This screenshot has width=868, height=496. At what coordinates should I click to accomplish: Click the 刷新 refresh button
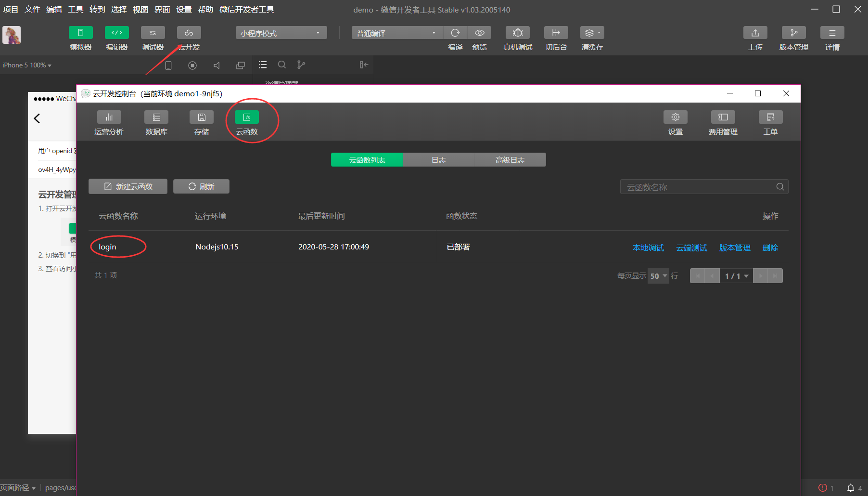201,186
